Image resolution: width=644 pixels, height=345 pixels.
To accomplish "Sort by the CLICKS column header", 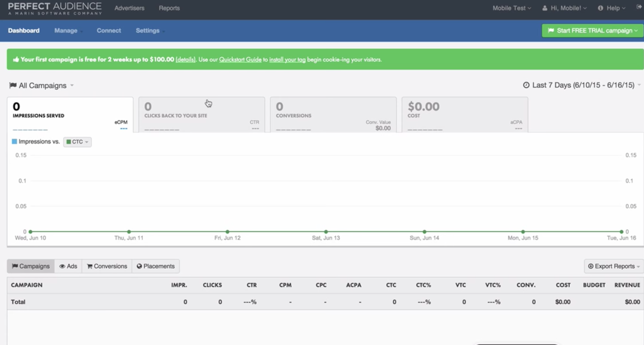I will click(212, 285).
